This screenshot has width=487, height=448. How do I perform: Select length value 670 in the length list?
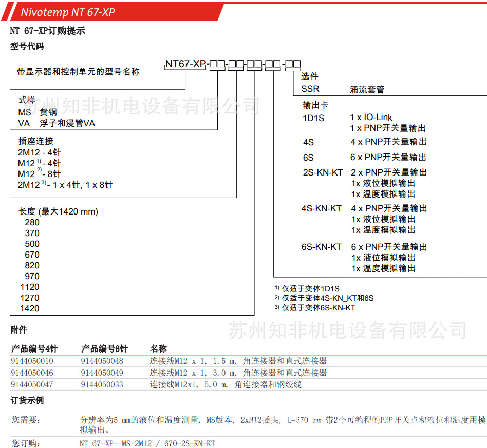click(x=32, y=255)
